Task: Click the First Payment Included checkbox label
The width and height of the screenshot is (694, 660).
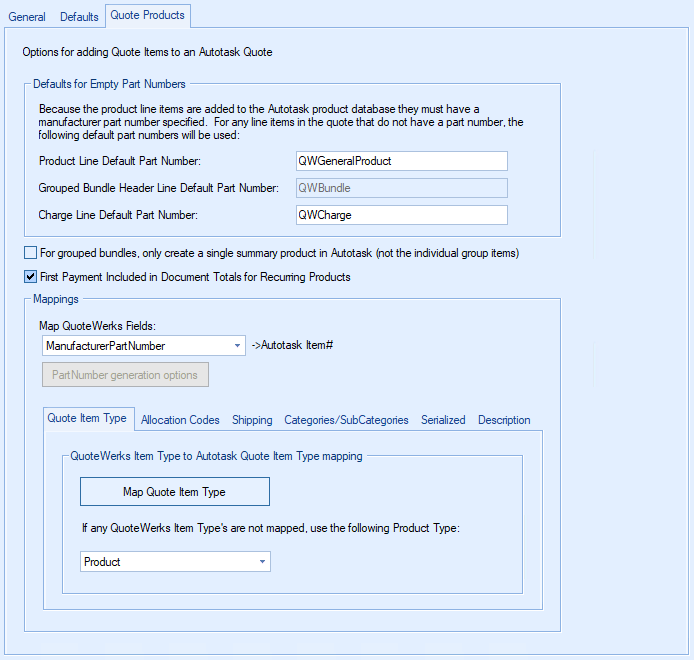Action: (195, 276)
